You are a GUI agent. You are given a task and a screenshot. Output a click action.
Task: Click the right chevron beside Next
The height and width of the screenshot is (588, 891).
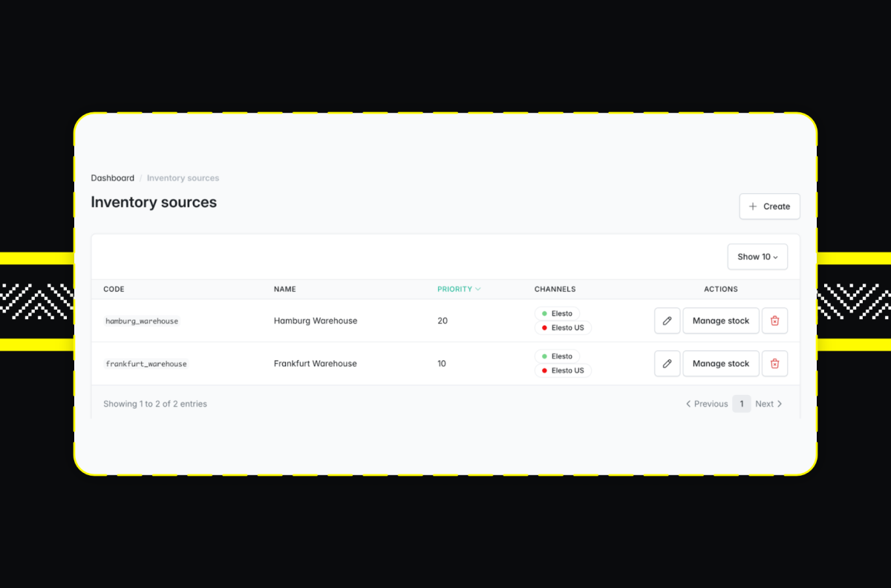tap(780, 403)
